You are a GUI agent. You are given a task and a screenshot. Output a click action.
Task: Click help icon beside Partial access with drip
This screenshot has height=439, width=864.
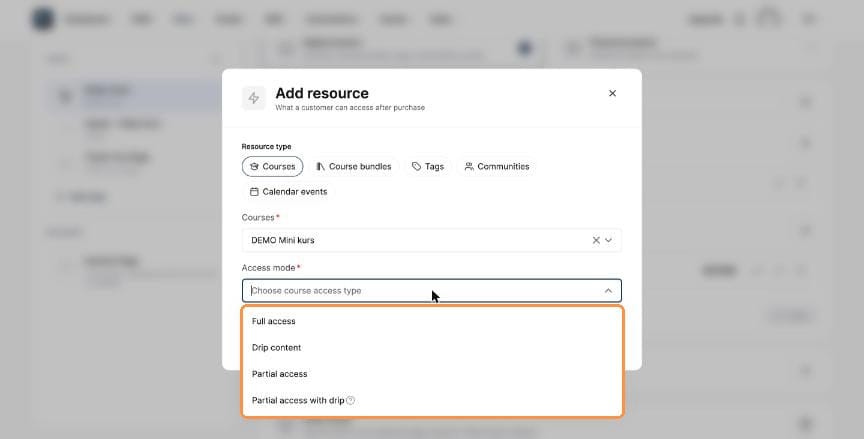[350, 400]
